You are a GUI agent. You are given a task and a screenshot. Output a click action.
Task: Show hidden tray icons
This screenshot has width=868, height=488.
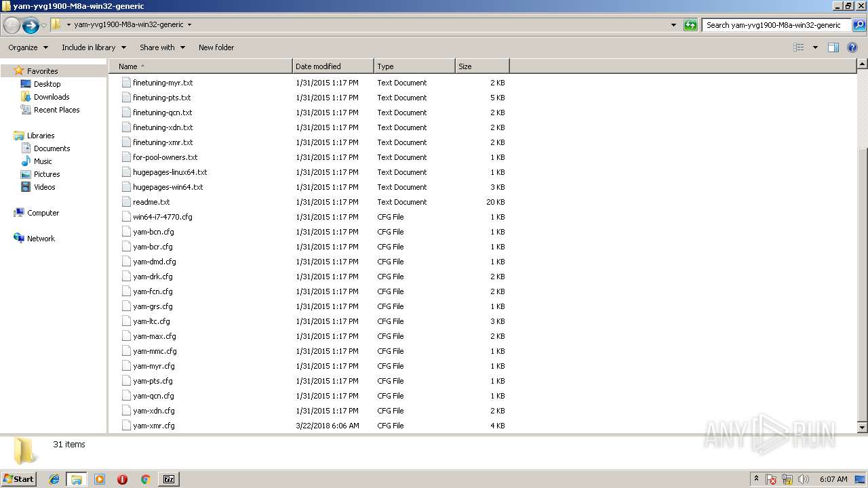(x=756, y=479)
